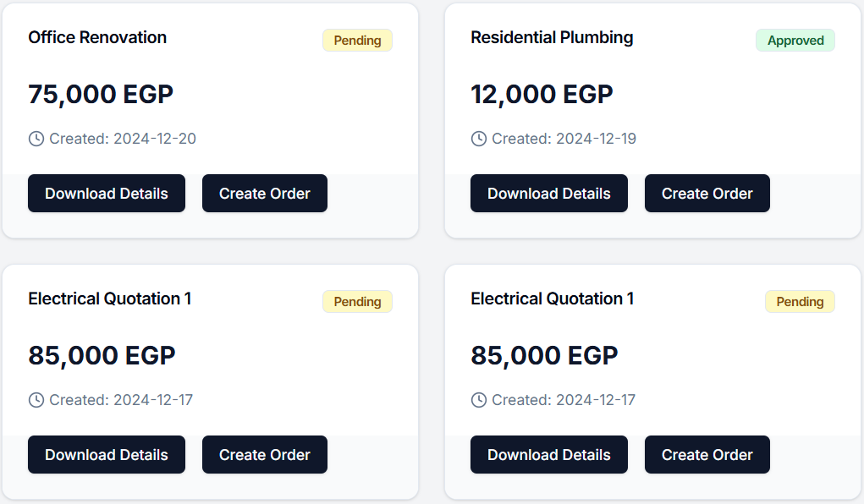Click clock icon on first Electrical Quotation 1 card
The width and height of the screenshot is (864, 504).
pyautogui.click(x=36, y=400)
